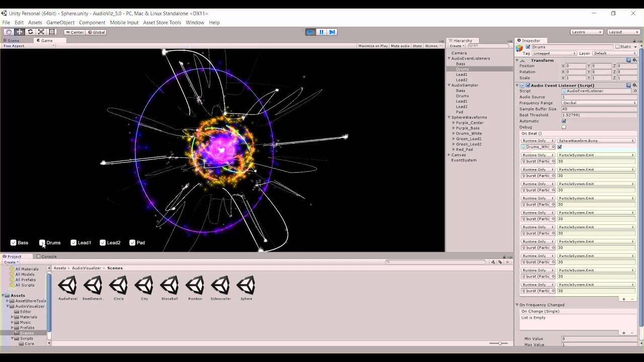Select the Rotate tool in toolbar
The height and width of the screenshot is (362, 644).
point(30,32)
